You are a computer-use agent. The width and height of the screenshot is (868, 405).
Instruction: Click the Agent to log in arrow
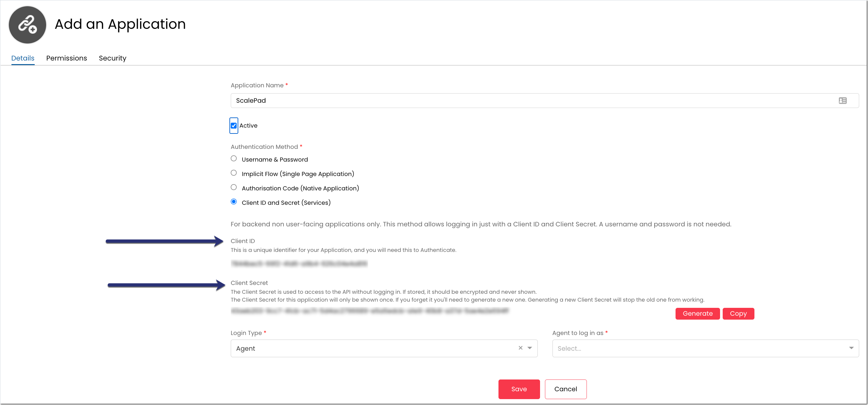pyautogui.click(x=851, y=348)
